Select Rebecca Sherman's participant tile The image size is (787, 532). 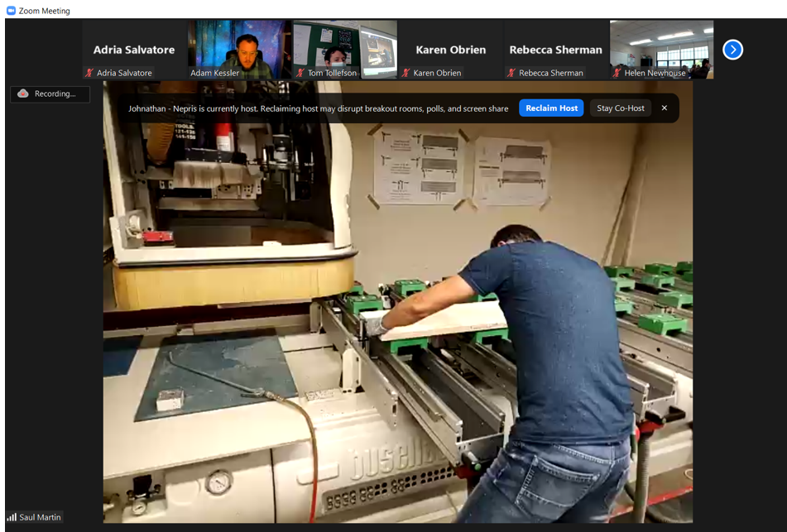coord(555,48)
